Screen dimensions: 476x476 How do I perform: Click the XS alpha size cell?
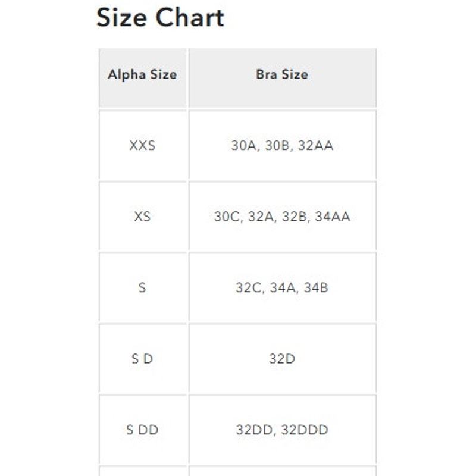click(142, 217)
